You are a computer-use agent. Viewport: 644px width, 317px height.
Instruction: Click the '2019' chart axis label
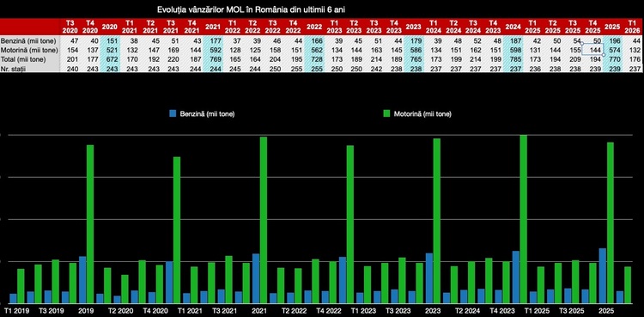pyautogui.click(x=87, y=311)
